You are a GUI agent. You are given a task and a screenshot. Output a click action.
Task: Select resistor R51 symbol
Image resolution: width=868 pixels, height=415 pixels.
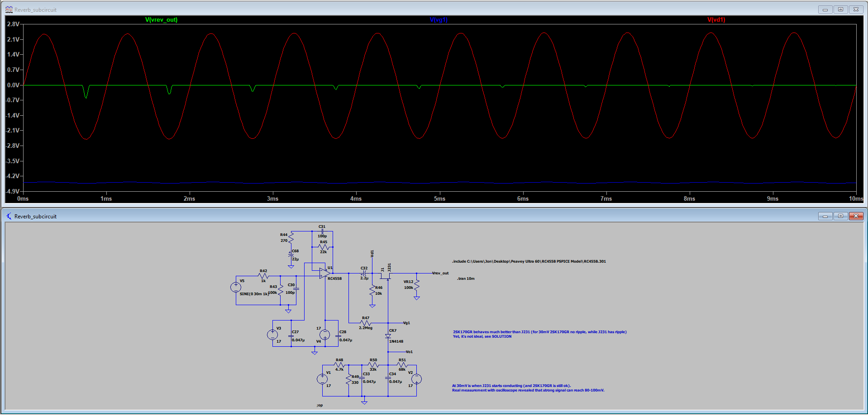pyautogui.click(x=402, y=365)
